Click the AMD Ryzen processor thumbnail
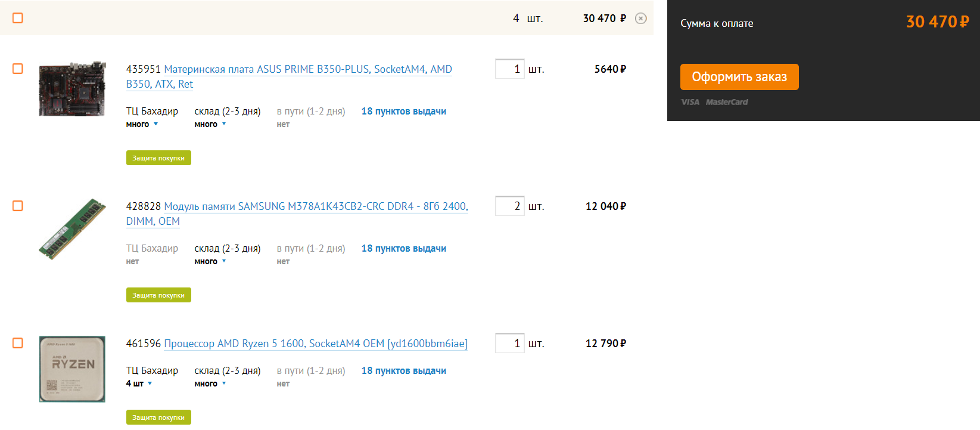Viewport: 980px width, 430px height. coord(72,369)
